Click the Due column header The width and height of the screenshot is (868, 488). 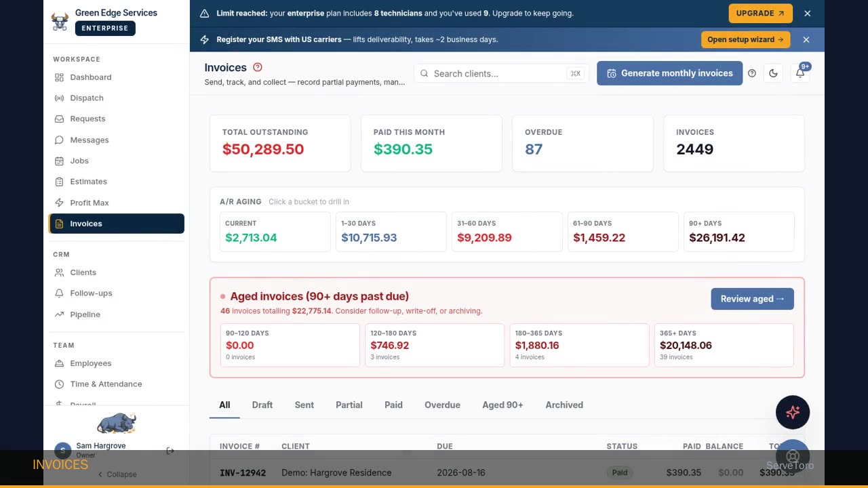pos(445,446)
